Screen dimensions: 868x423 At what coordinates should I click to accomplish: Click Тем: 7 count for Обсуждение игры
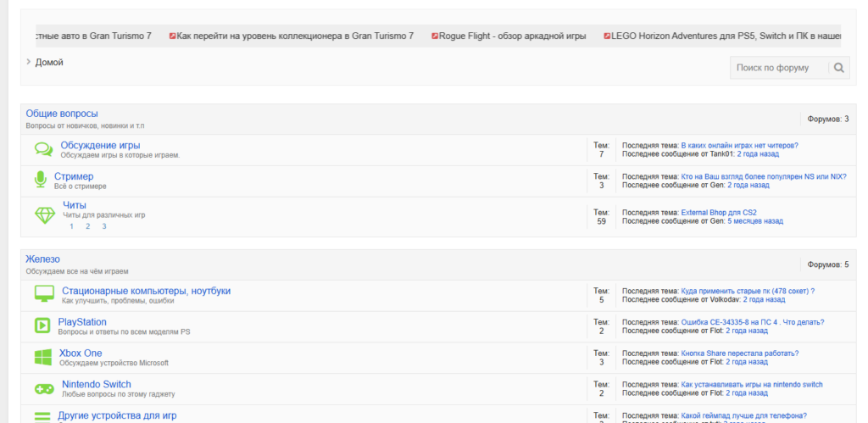(601, 149)
